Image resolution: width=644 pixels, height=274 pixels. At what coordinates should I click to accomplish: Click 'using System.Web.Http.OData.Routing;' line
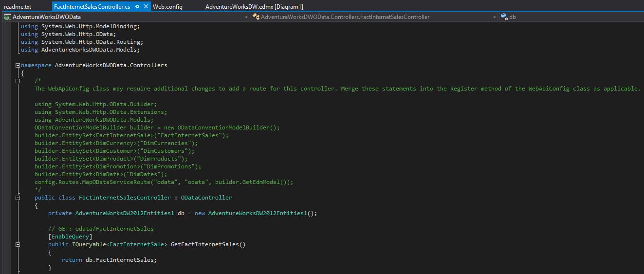82,42
